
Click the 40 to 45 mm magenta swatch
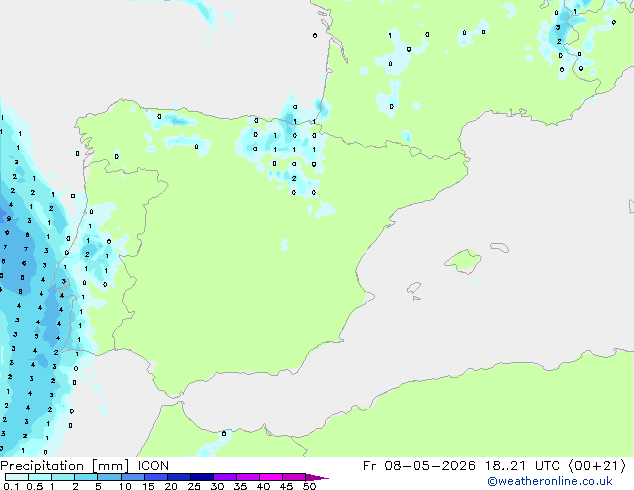271,477
